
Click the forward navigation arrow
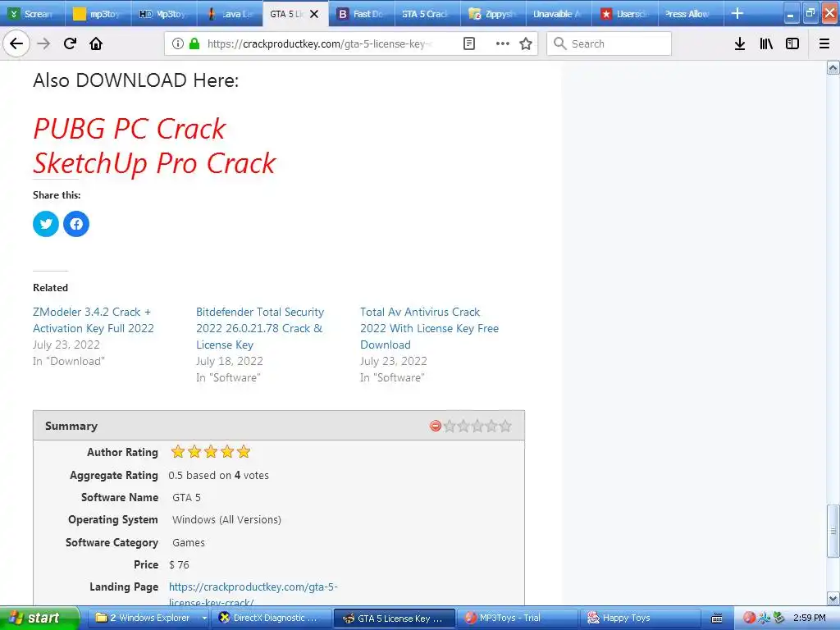pyautogui.click(x=43, y=43)
